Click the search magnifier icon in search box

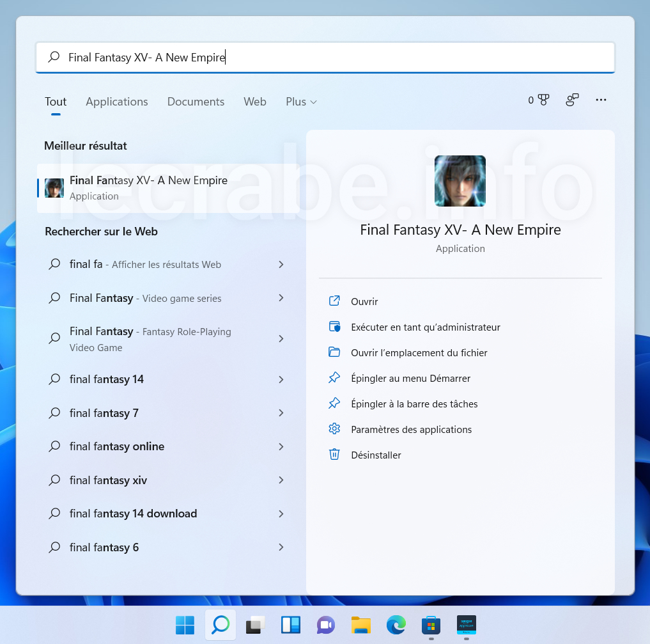click(54, 57)
